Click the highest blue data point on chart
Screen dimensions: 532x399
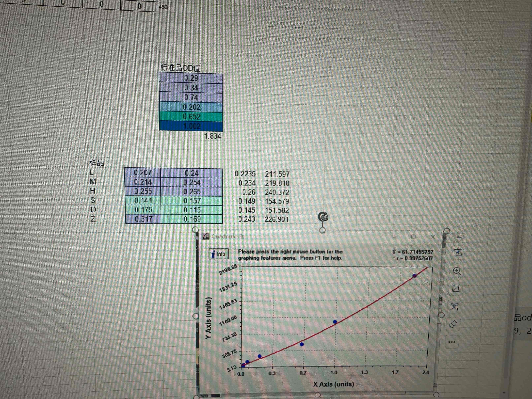415,276
